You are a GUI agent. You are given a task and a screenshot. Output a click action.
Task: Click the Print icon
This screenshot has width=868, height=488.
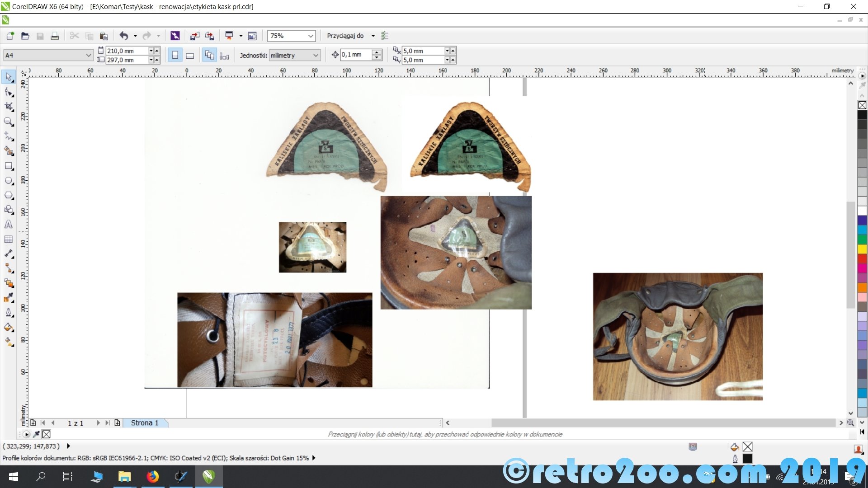55,36
